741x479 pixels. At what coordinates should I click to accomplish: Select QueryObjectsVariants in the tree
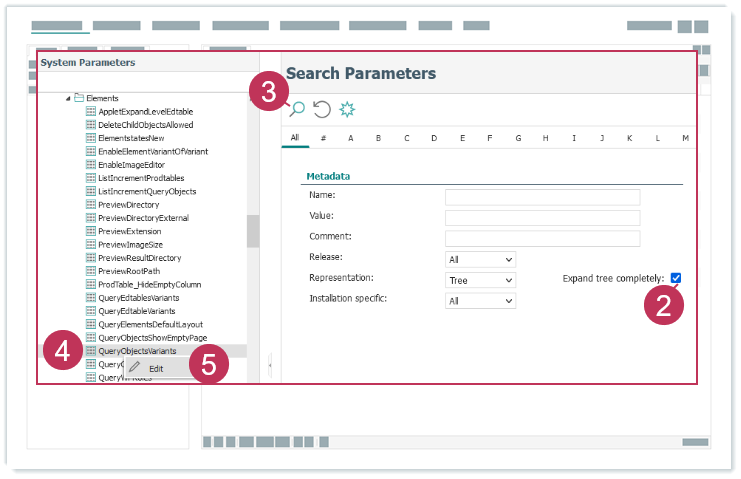pos(137,351)
